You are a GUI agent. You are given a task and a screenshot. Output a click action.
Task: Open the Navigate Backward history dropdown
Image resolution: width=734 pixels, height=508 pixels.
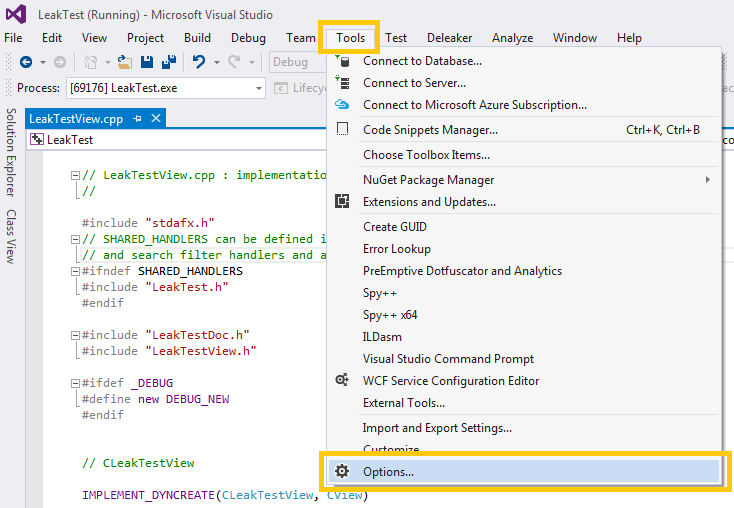click(x=43, y=62)
